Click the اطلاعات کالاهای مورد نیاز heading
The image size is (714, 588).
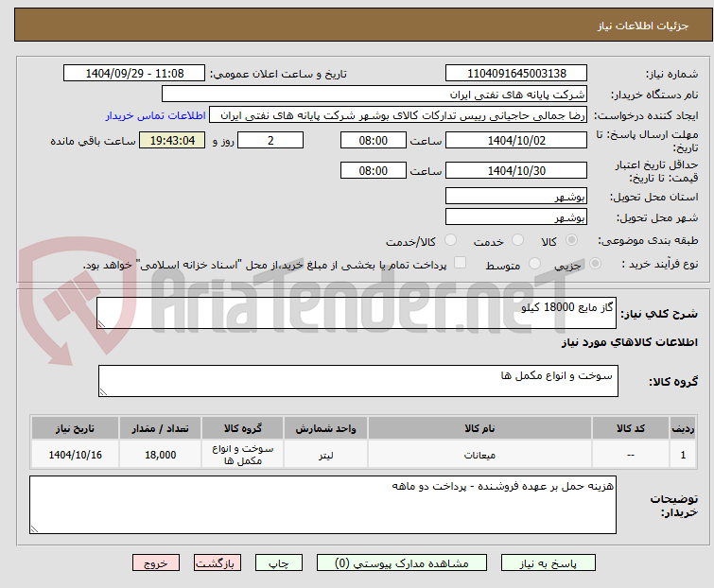(629, 342)
